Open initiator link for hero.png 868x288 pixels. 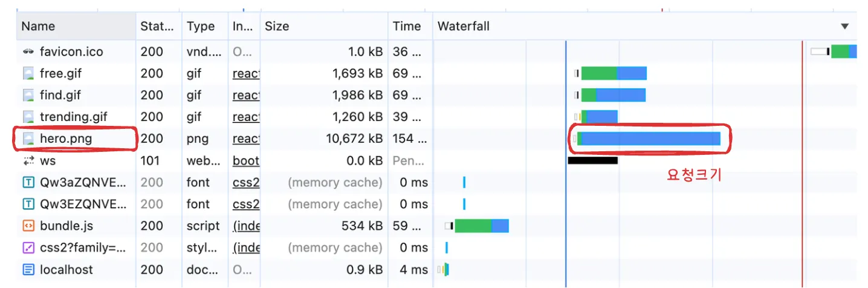246,139
